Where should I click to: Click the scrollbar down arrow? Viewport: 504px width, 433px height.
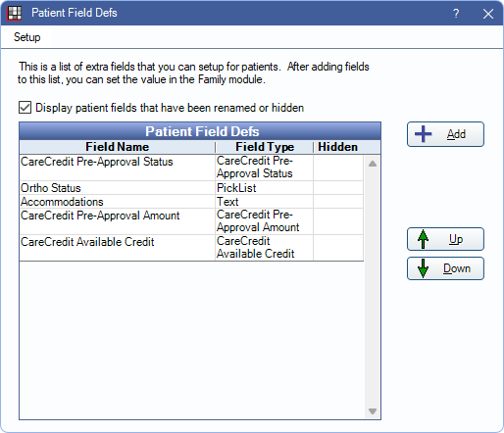373,411
